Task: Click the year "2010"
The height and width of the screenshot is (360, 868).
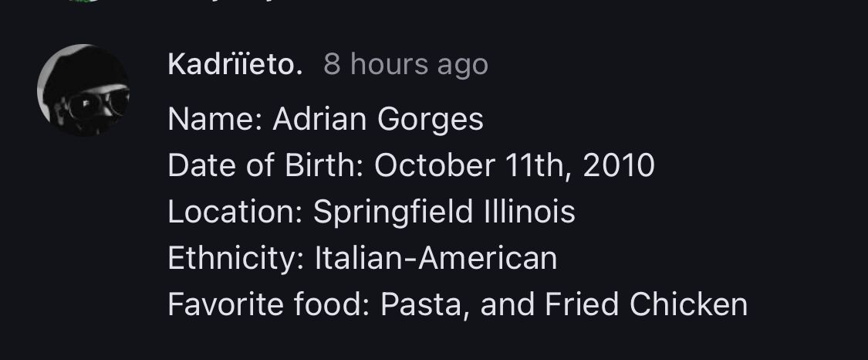Action: coord(619,165)
